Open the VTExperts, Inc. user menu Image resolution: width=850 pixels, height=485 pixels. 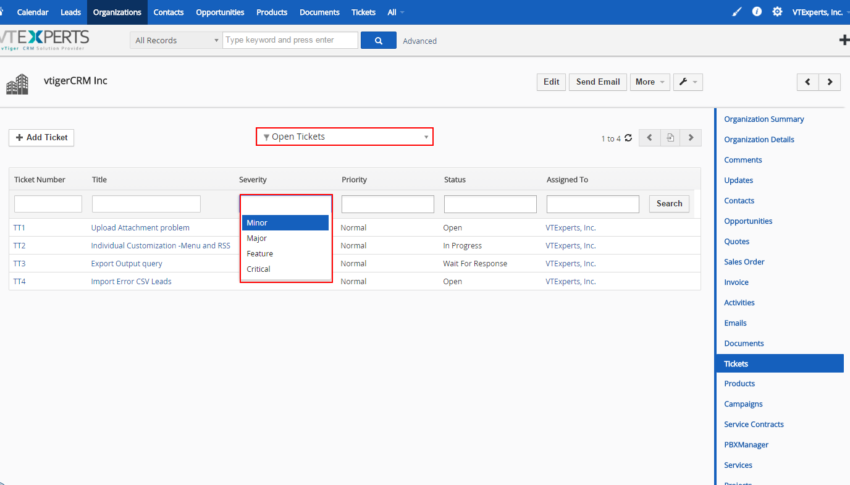pyautogui.click(x=820, y=12)
